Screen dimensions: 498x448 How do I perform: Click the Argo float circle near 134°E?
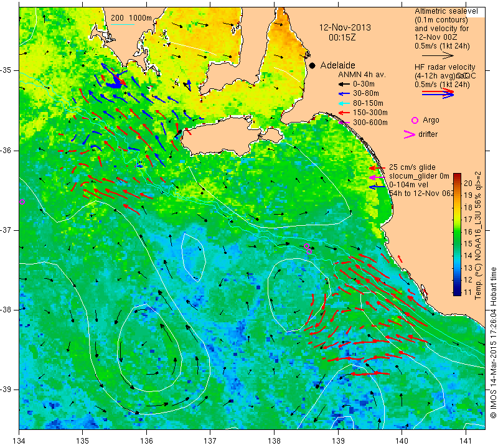[x=22, y=202]
